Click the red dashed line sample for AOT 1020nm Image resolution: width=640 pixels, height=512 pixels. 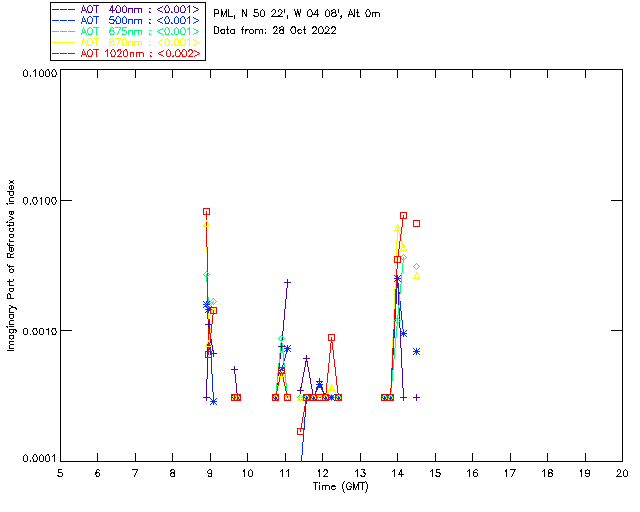coord(64,53)
